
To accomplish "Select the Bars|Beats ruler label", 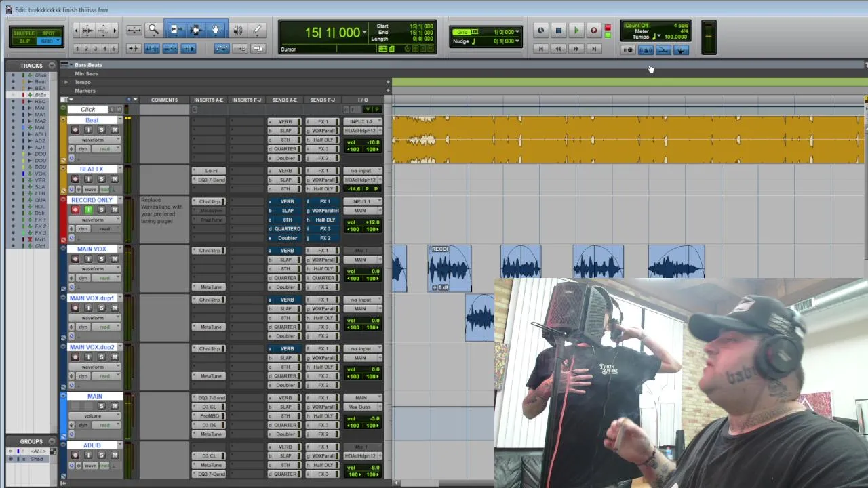I will coord(88,65).
